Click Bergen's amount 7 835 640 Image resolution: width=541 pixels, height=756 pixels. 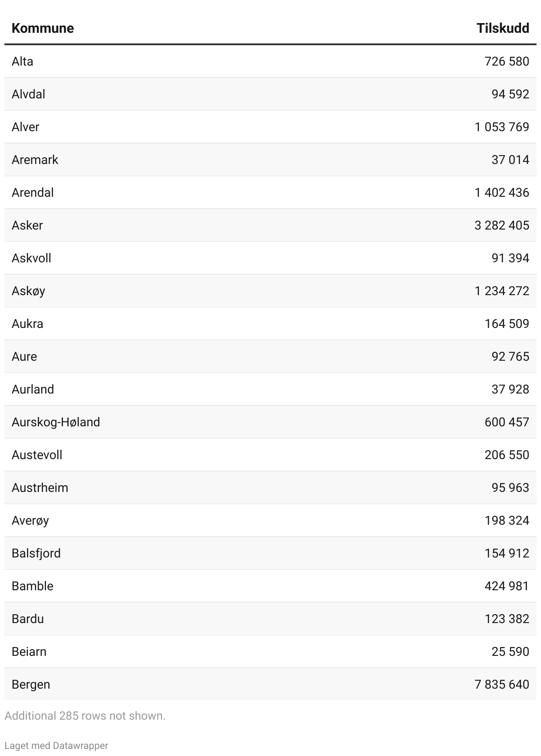tap(502, 684)
